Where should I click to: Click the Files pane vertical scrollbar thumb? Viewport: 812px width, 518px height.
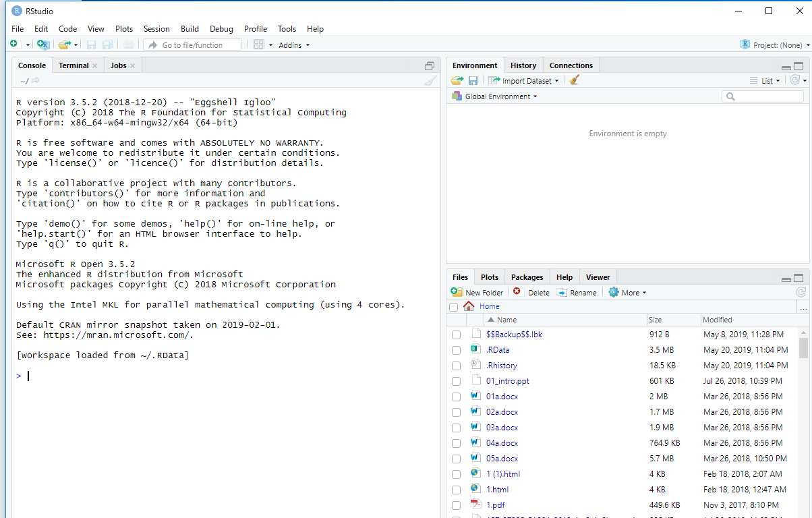pyautogui.click(x=803, y=348)
